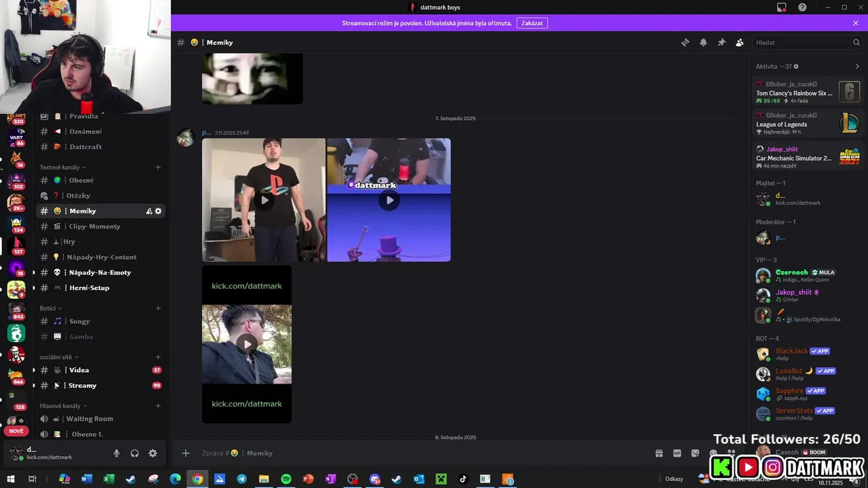868x488 pixels.
Task: Open invite icon on Memíky channel
Action: [149, 211]
